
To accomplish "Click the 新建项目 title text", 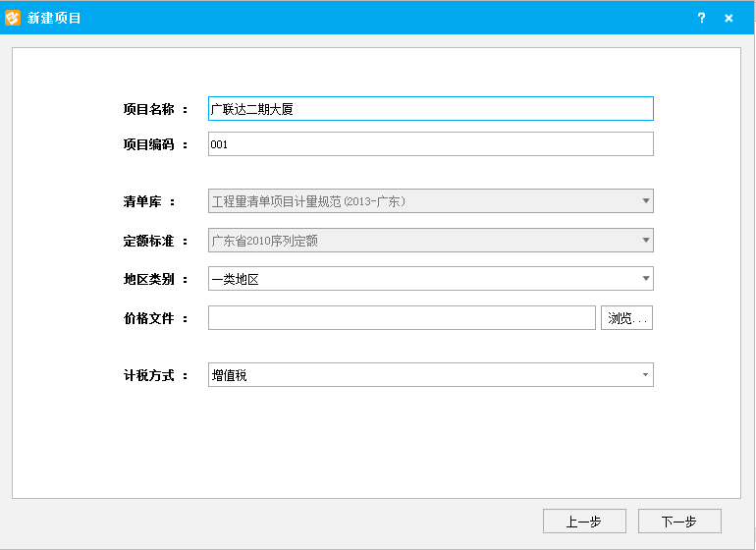I will point(55,18).
